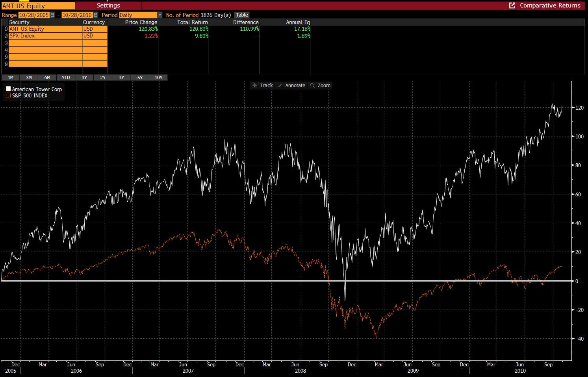Edit the AMT US Equity security field
Viewport: 588px width, 377px height.
coord(45,29)
